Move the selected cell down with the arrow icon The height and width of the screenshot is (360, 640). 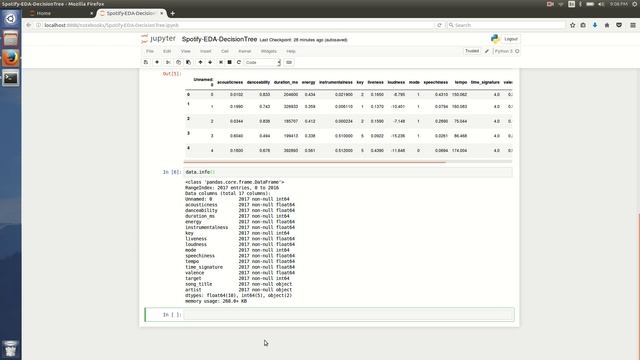pyautogui.click(x=210, y=62)
